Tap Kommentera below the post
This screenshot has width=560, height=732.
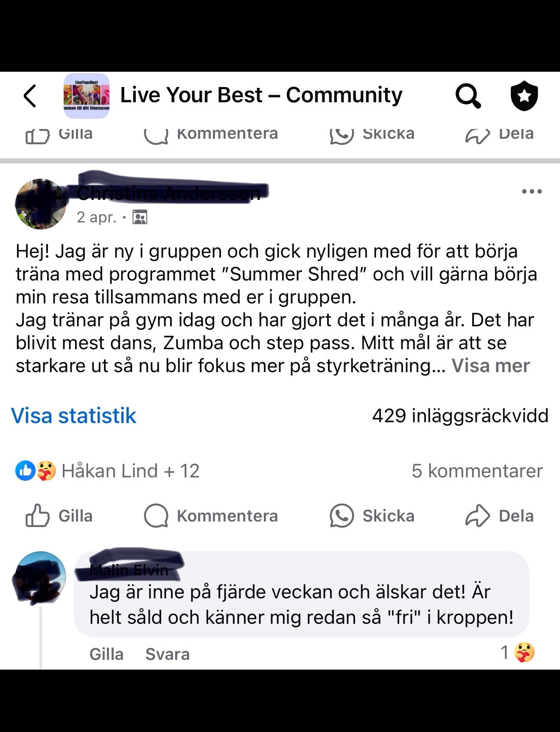click(211, 516)
